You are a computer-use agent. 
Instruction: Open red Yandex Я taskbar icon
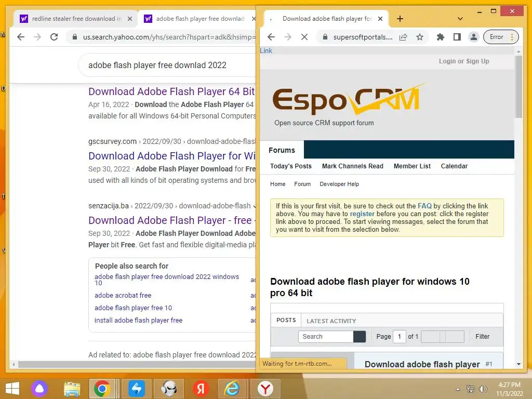click(201, 389)
